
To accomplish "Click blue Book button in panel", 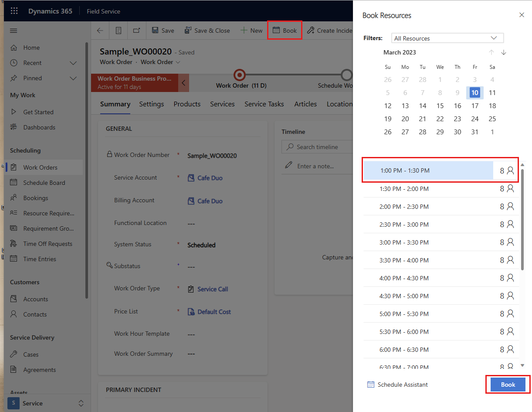I will click(x=508, y=385).
